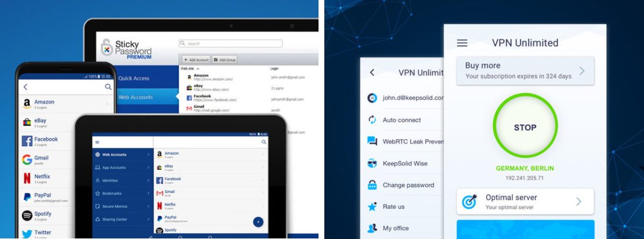
Task: Tap the Change password padlock icon
Action: pos(372,185)
